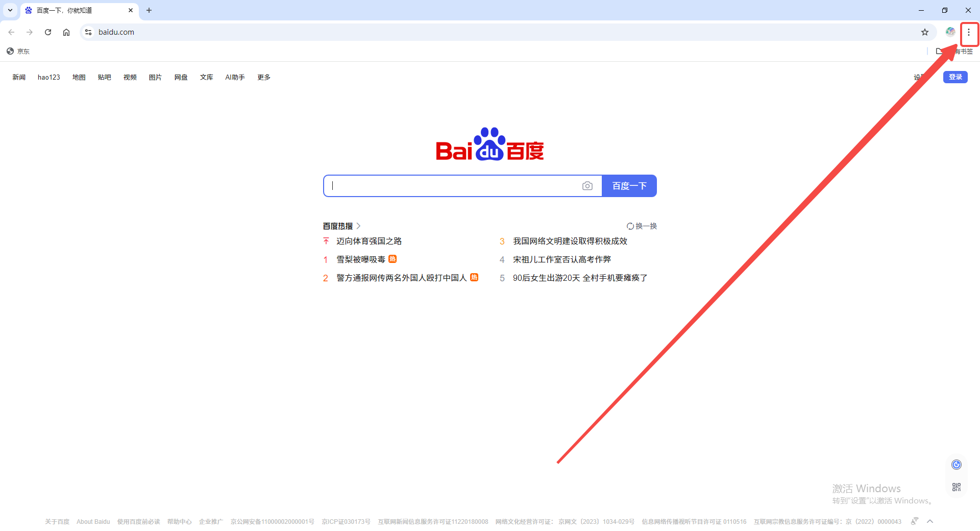Open Chrome three-dot menu
Image resolution: width=980 pixels, height=531 pixels.
[x=969, y=32]
